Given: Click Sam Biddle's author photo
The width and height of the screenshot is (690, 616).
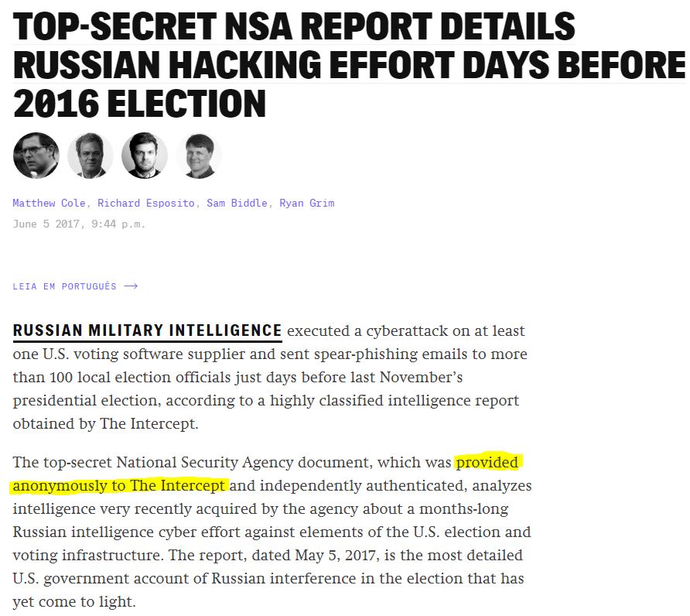Looking at the screenshot, I should [x=145, y=156].
